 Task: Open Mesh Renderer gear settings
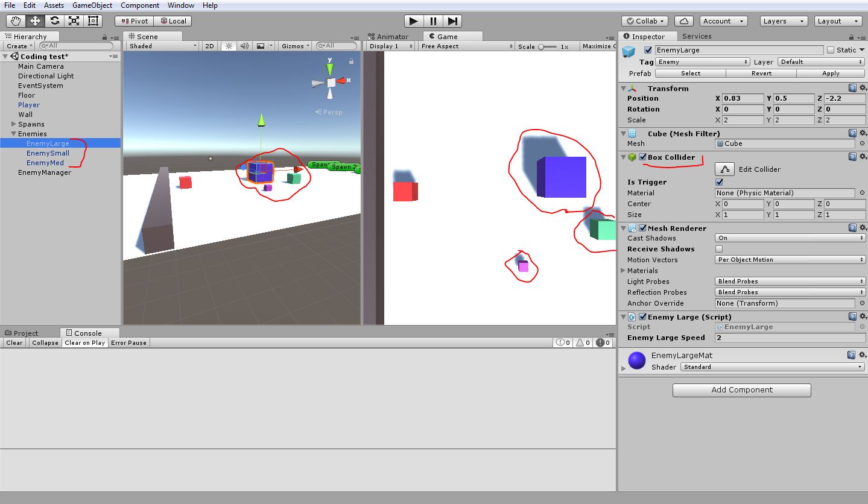pos(863,228)
